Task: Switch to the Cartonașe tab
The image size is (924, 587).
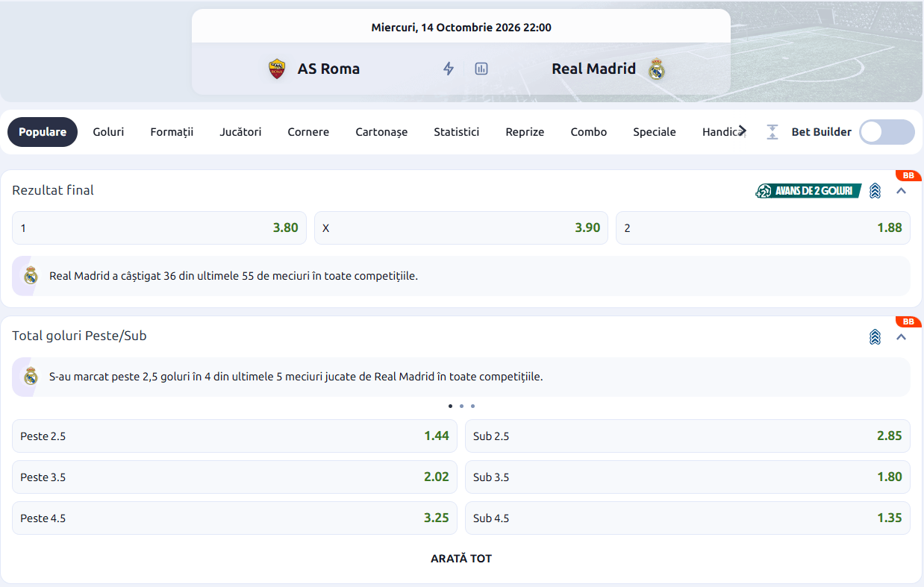Action: (x=381, y=132)
